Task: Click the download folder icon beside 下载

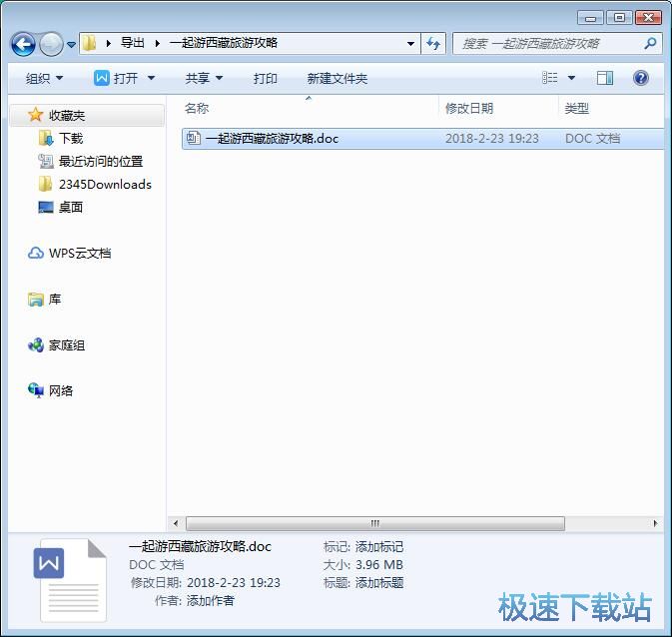Action: (x=45, y=138)
